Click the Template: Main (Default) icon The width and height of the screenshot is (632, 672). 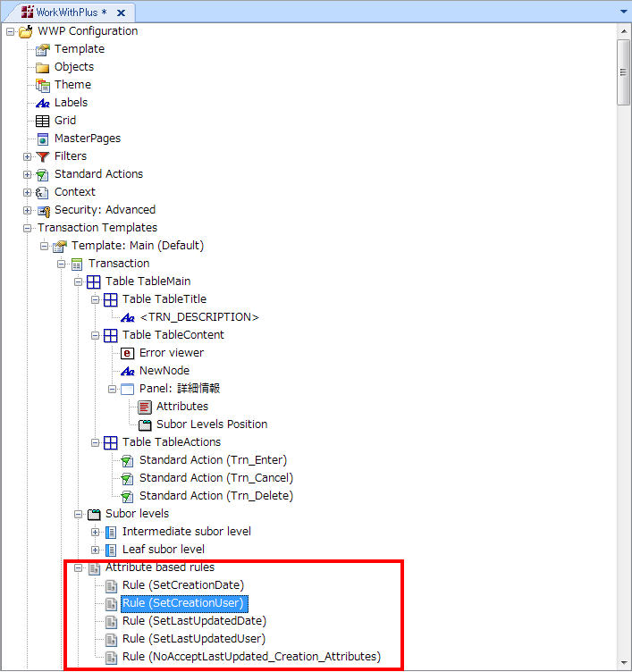pyautogui.click(x=60, y=247)
